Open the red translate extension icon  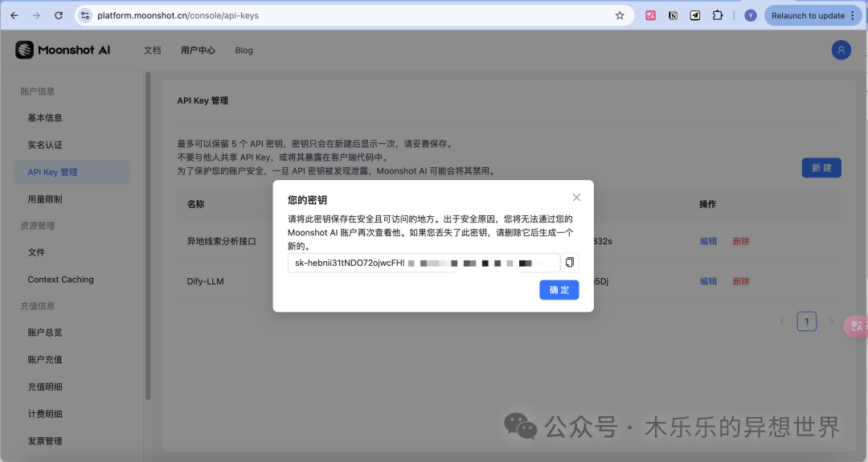coord(650,15)
